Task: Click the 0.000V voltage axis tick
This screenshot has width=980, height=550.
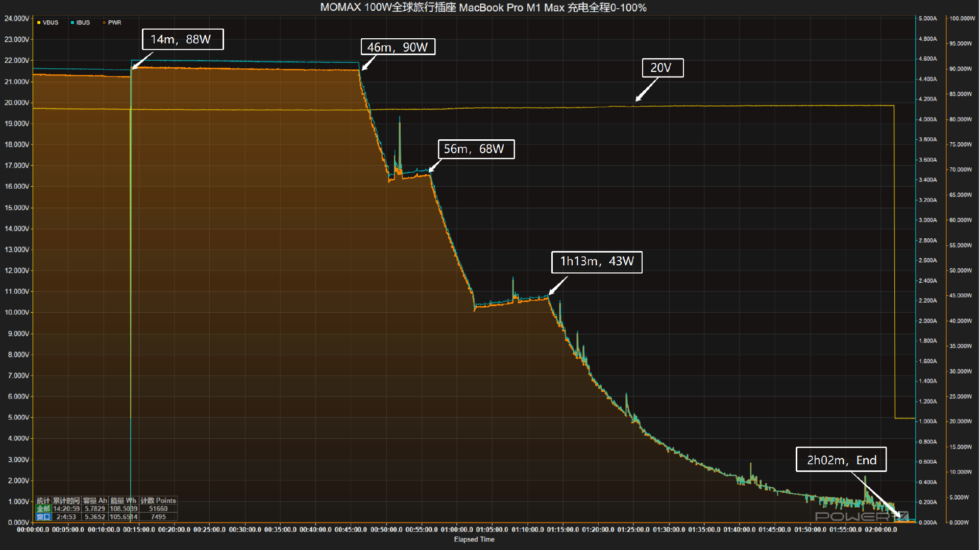Action: (x=19, y=522)
